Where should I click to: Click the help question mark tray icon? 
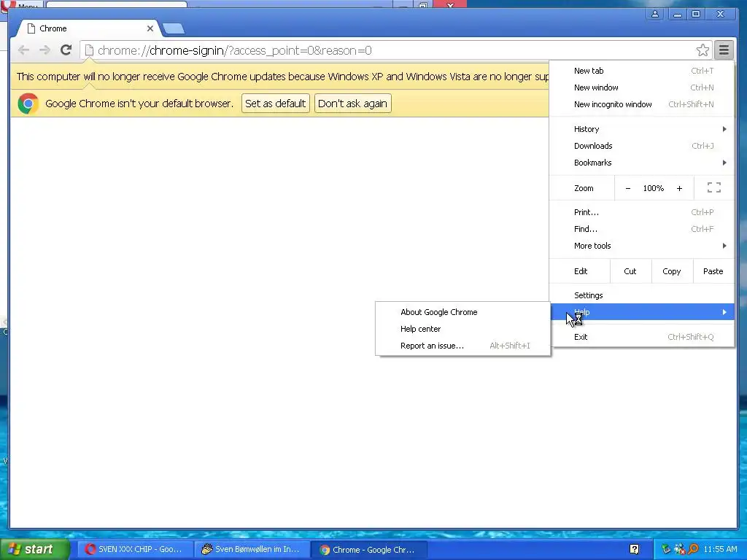point(634,549)
